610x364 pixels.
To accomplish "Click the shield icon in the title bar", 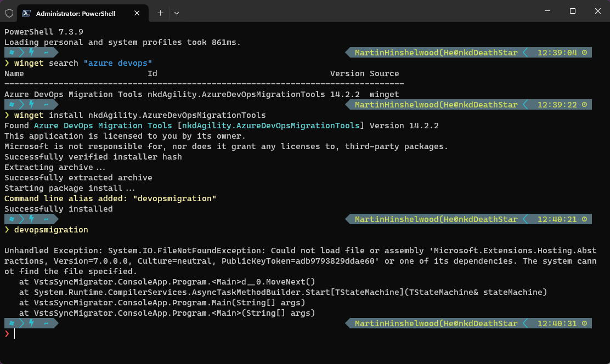I will (9, 11).
